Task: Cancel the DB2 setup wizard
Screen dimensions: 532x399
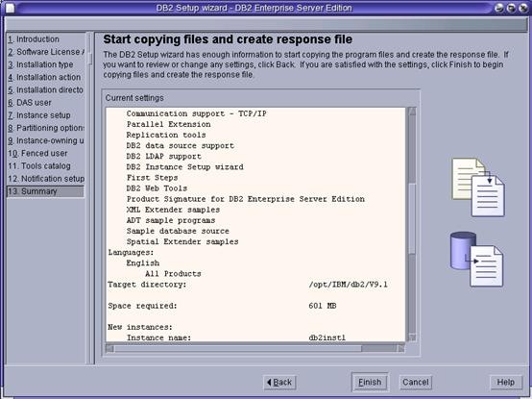Action: pos(415,383)
